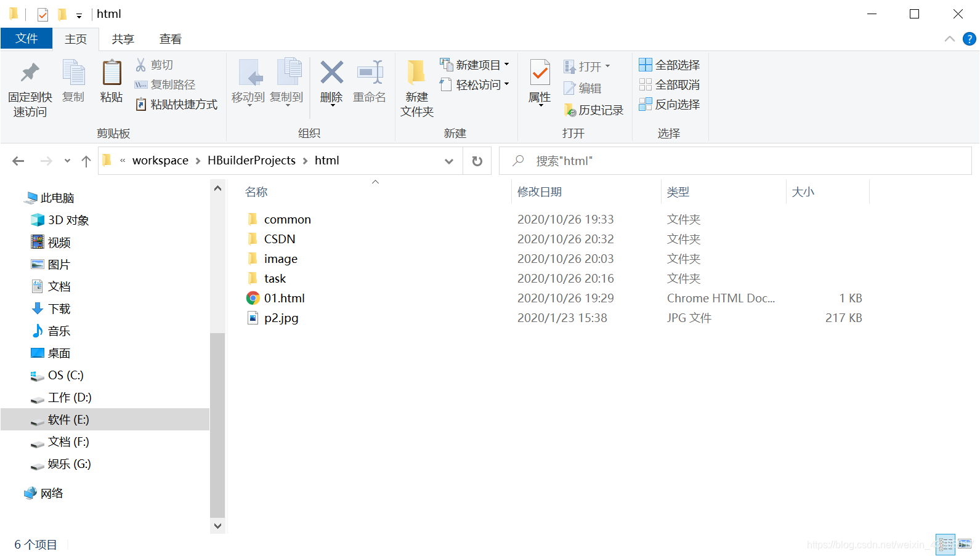Sort by the Size column header
The image size is (980, 556).
click(828, 191)
